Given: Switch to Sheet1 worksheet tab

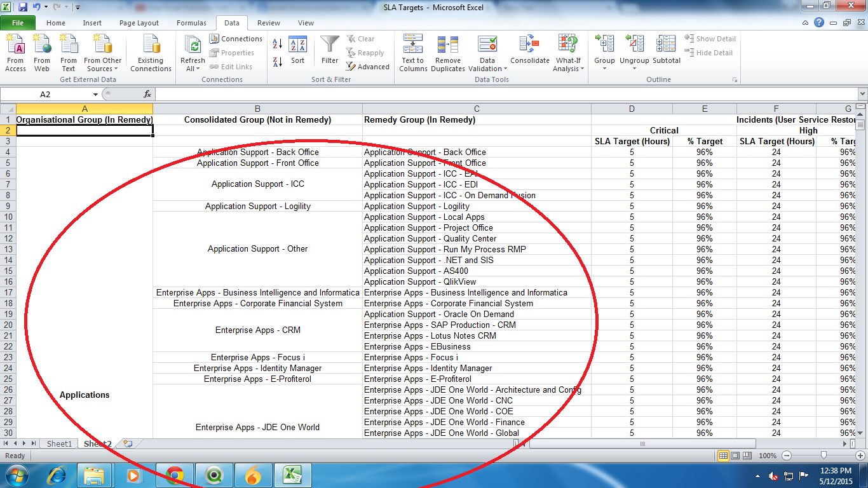Looking at the screenshot, I should click(x=59, y=444).
